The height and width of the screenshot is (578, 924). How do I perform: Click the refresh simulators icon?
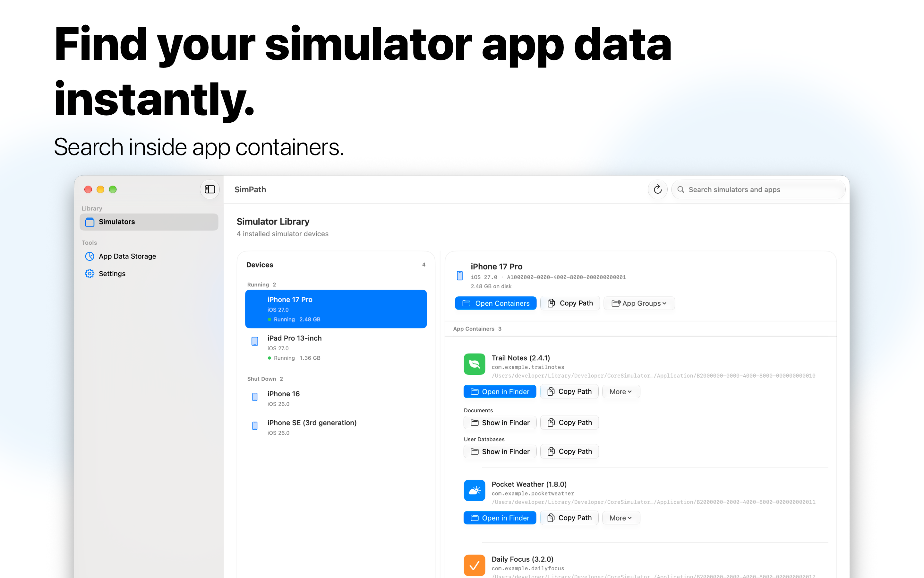coord(657,189)
